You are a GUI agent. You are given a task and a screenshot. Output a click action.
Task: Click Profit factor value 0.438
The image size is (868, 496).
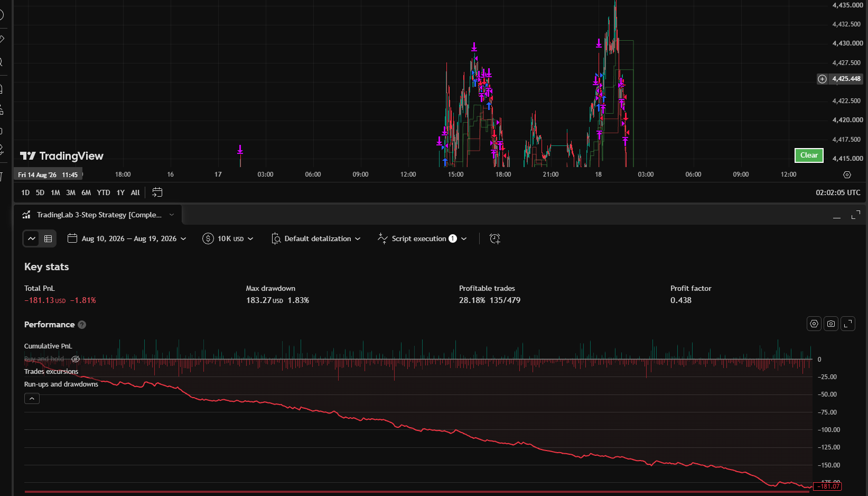tap(681, 300)
